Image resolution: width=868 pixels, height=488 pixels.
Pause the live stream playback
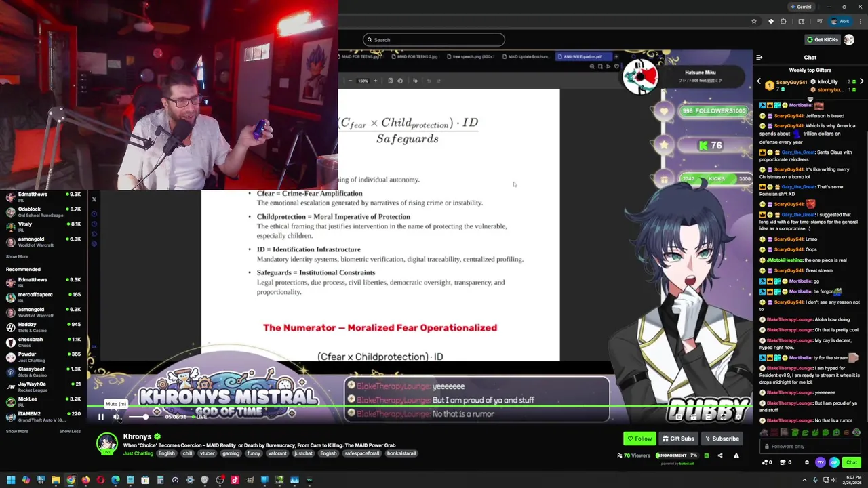coord(101,417)
